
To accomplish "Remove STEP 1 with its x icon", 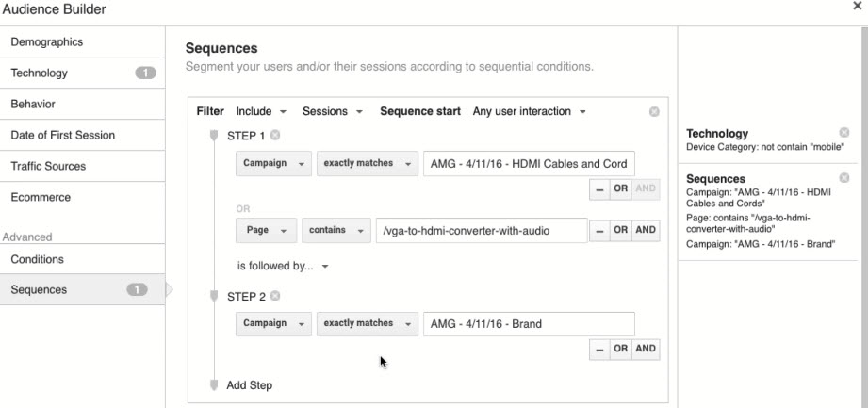I will [x=275, y=136].
